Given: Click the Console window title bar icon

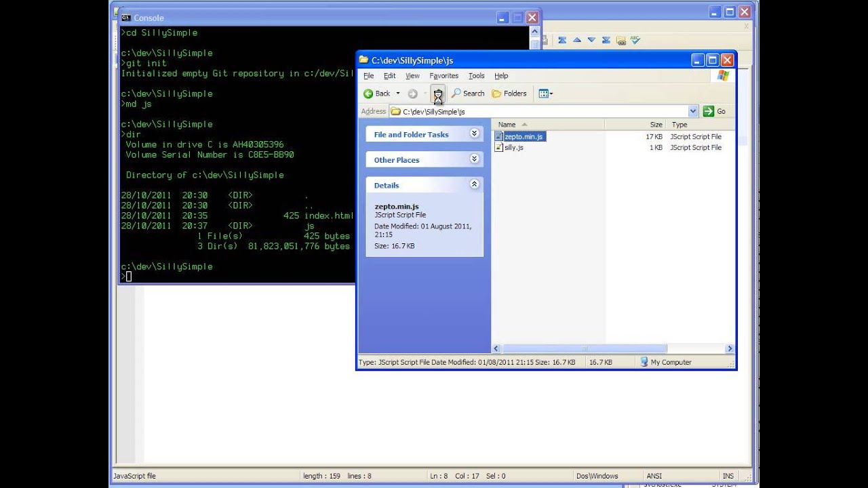Looking at the screenshot, I should 126,18.
